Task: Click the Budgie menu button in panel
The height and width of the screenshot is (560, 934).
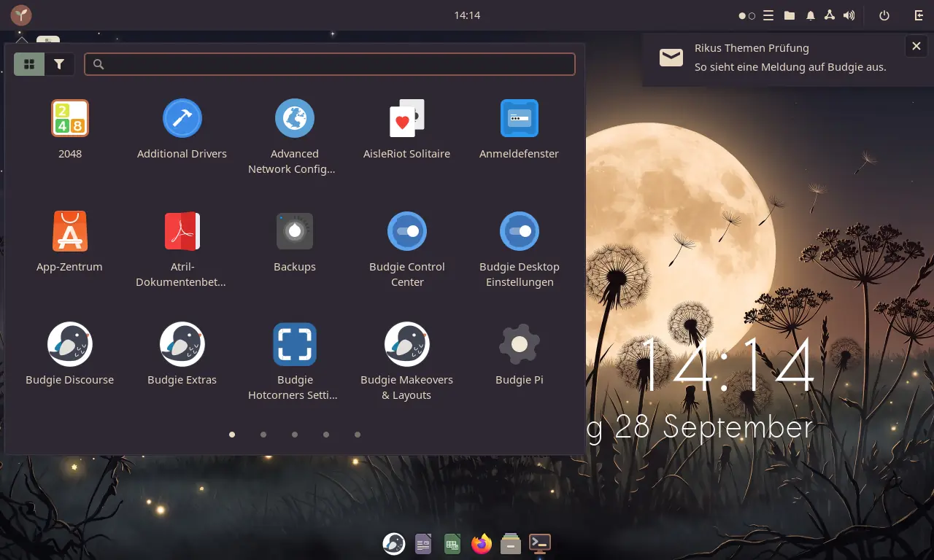Action: [21, 15]
